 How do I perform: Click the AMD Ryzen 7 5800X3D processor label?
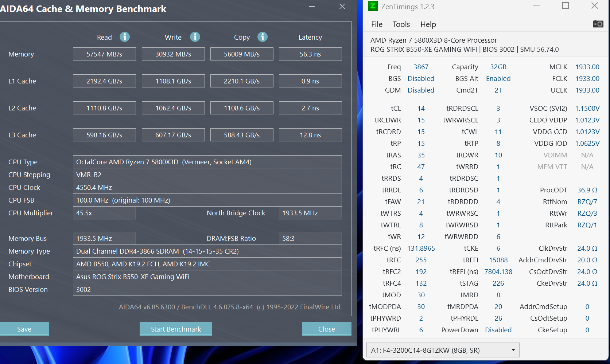[x=434, y=40]
